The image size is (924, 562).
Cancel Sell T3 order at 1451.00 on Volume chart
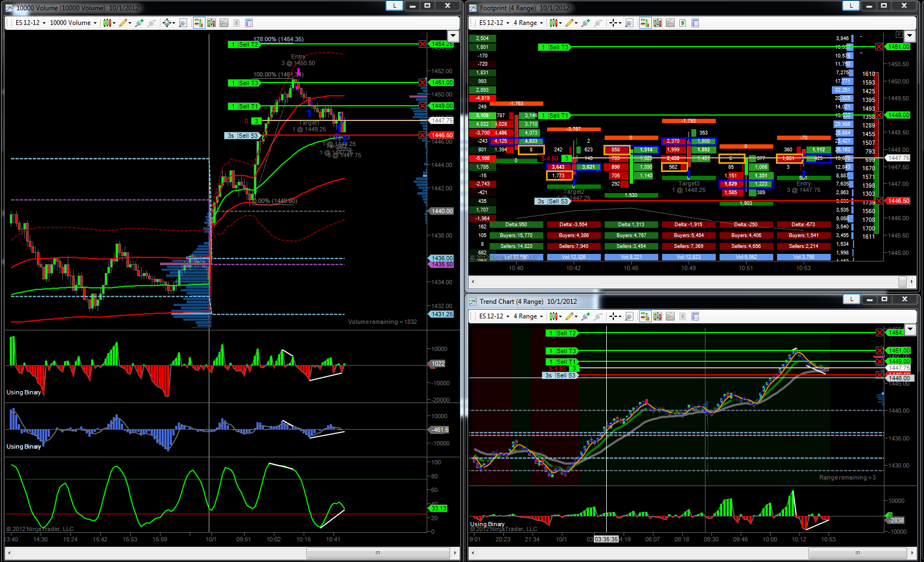click(x=422, y=82)
